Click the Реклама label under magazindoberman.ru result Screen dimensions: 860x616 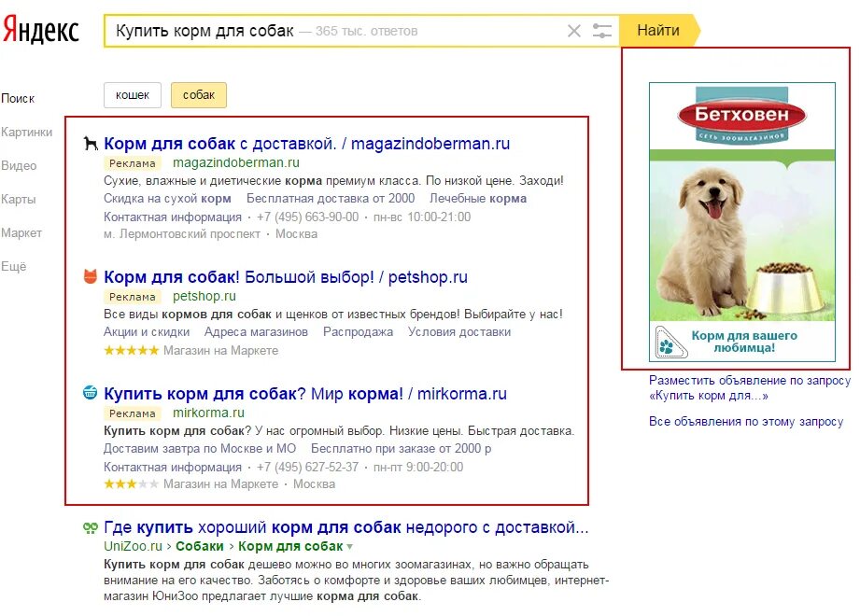133,163
